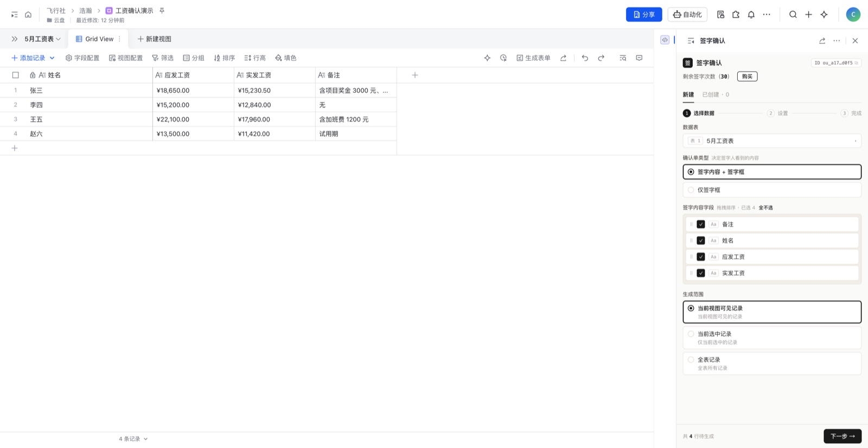Click the code icon beside 签字确认 panel
The width and height of the screenshot is (868, 448).
tap(665, 40)
